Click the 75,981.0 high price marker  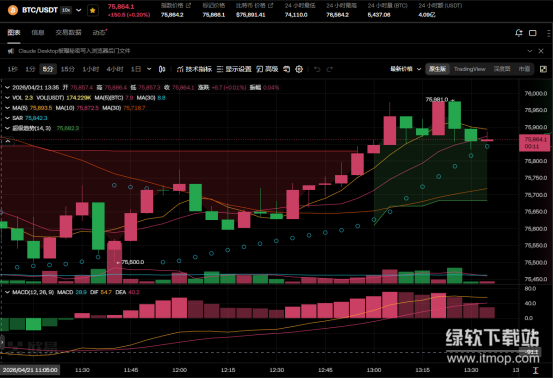(437, 100)
